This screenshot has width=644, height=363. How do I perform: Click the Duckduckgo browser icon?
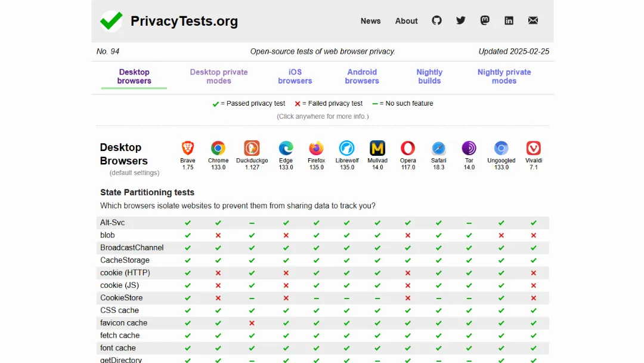[x=252, y=148]
